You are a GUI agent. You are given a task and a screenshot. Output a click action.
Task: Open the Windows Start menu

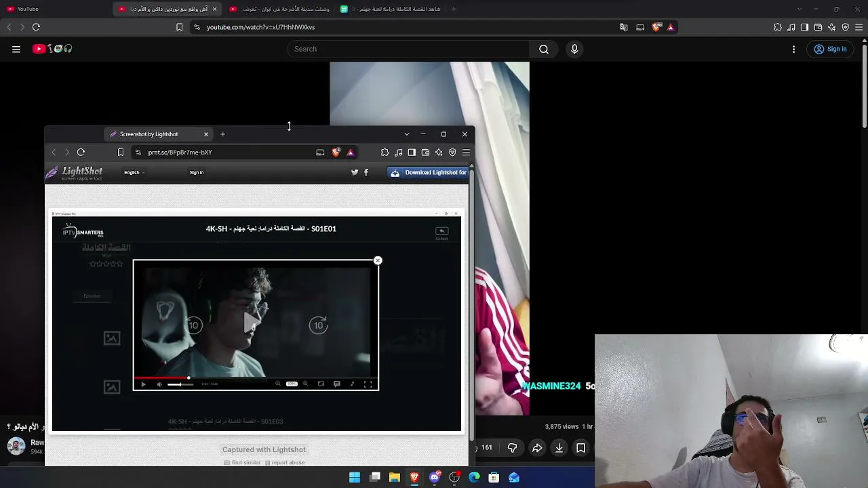pyautogui.click(x=355, y=478)
